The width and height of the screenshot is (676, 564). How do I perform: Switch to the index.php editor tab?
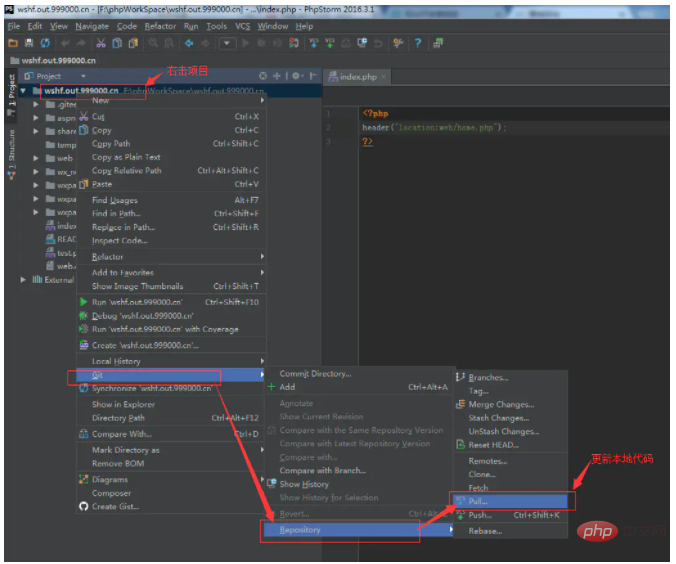click(x=357, y=76)
